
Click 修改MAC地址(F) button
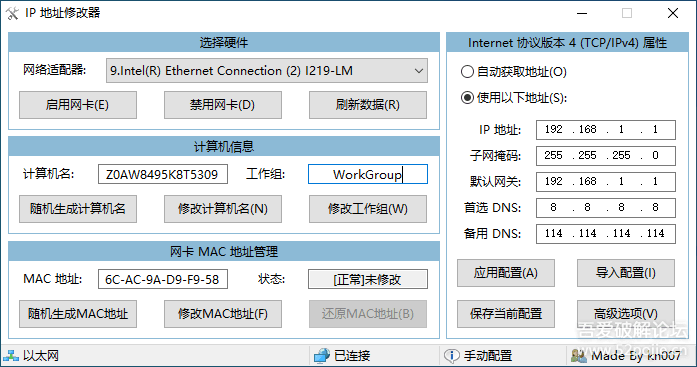[223, 314]
